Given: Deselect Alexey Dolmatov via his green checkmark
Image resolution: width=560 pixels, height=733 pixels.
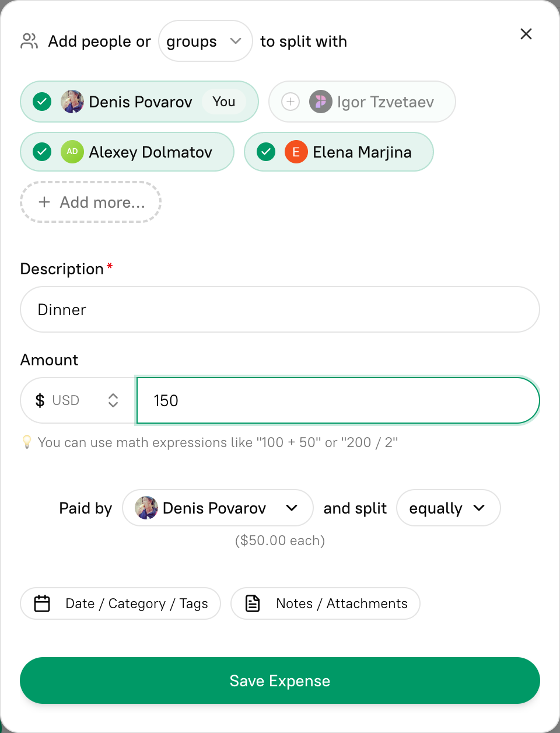Looking at the screenshot, I should coord(41,152).
